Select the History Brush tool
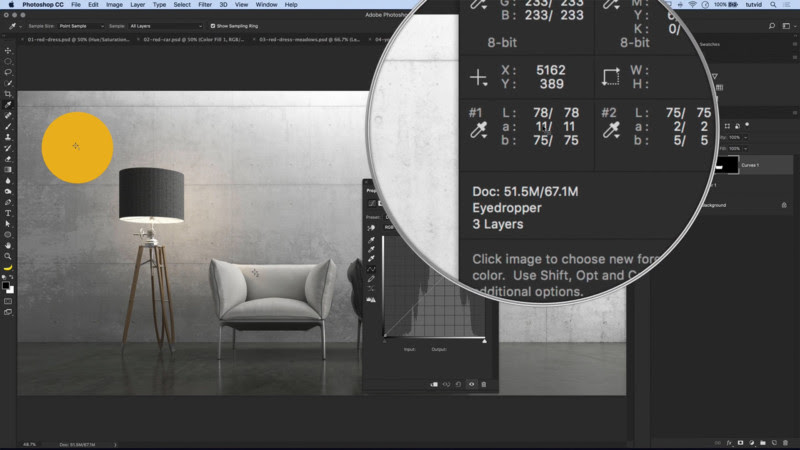 (x=8, y=148)
